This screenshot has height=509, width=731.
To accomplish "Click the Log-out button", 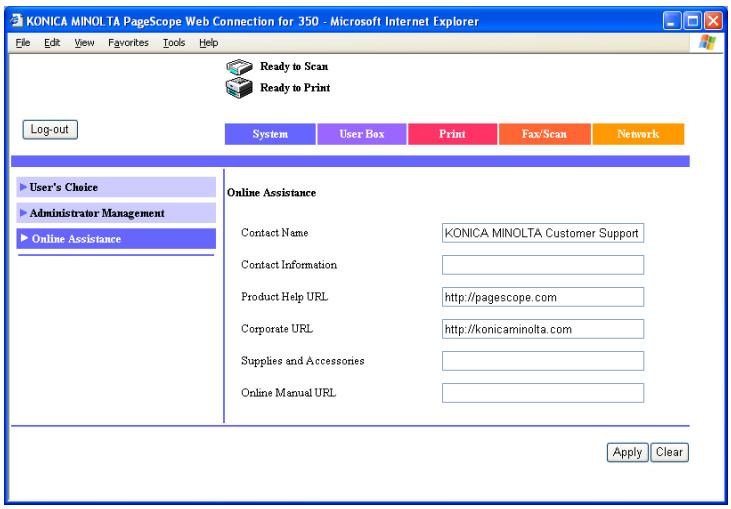I will click(50, 130).
